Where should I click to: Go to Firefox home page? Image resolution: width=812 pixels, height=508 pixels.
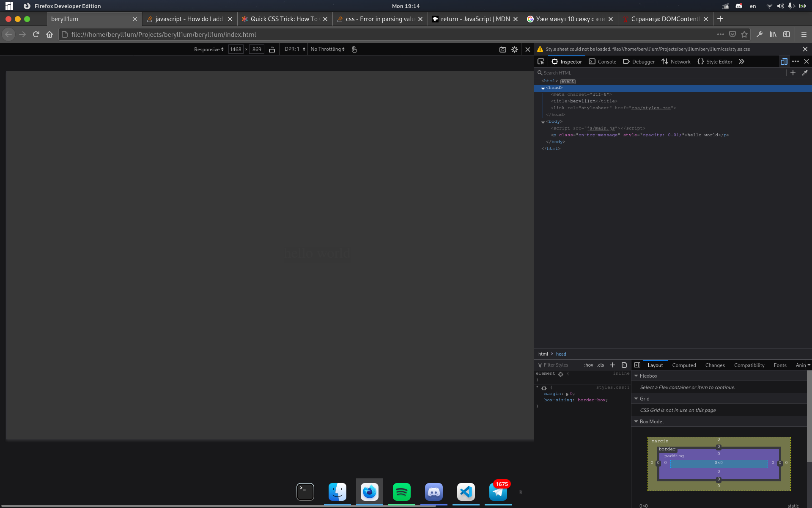click(49, 34)
